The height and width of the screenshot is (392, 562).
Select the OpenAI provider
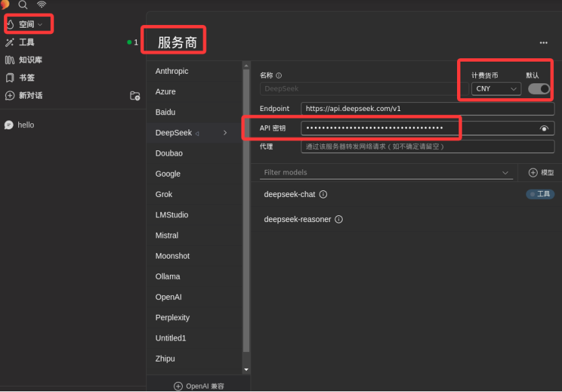[x=194, y=297]
